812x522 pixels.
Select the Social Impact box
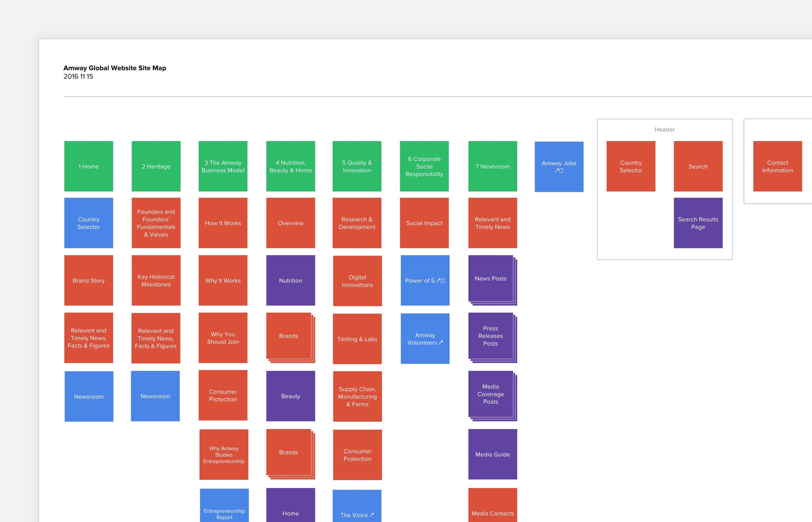click(x=424, y=223)
